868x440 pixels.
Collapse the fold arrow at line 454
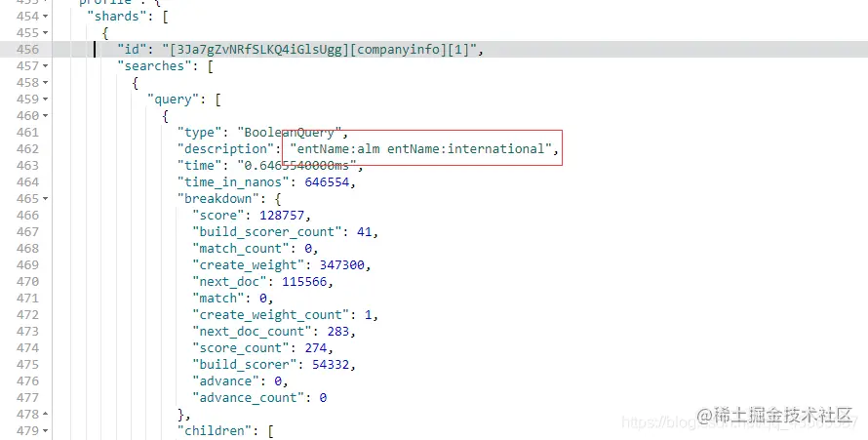46,17
